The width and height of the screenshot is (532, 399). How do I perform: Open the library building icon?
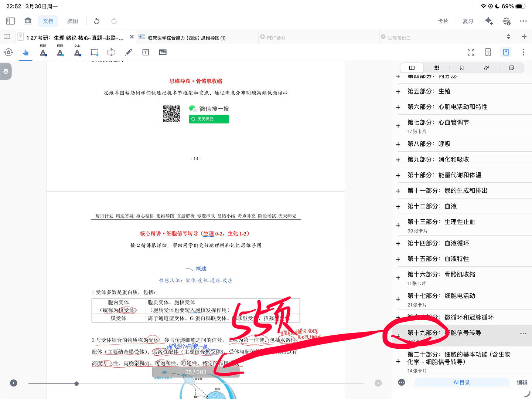tap(28, 21)
